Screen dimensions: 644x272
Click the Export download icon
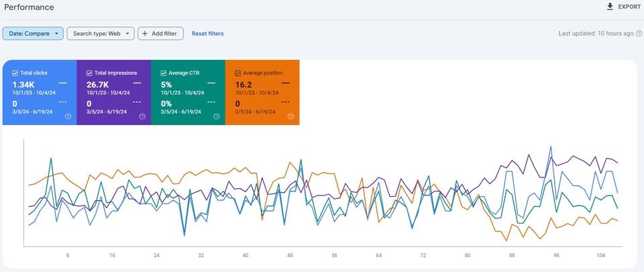click(x=610, y=7)
